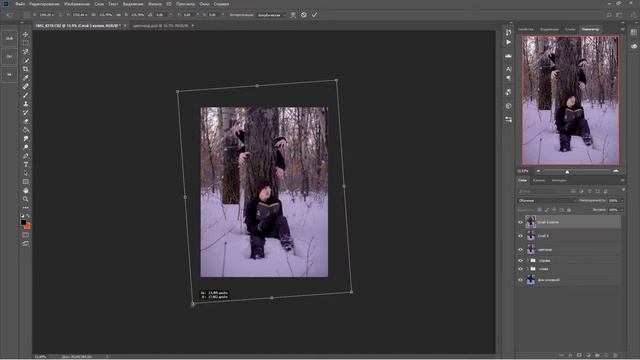
Task: Open the Character panel icon
Action: coord(508,69)
